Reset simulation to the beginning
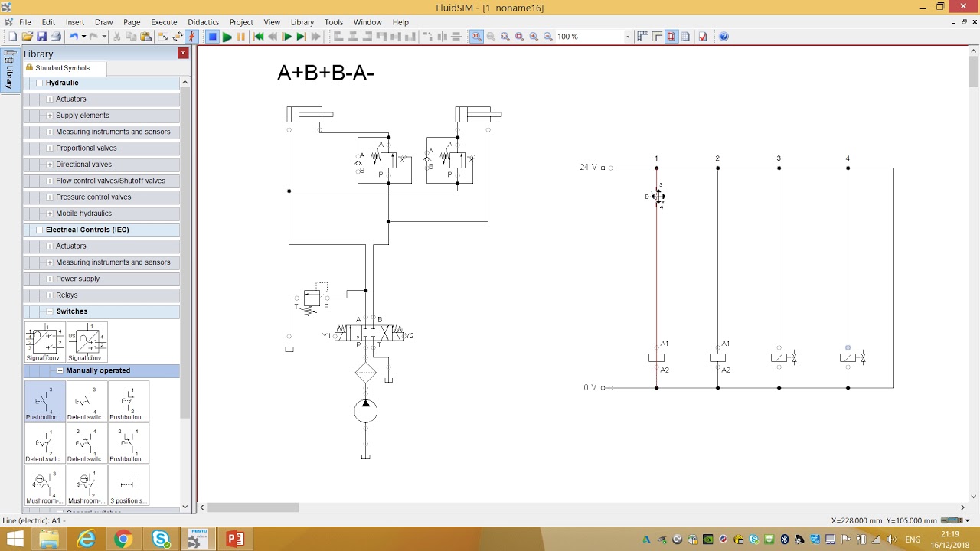 click(x=258, y=37)
